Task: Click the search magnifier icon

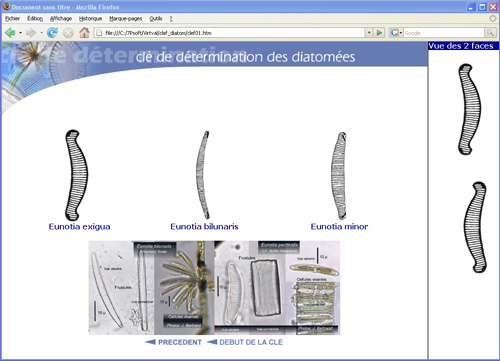Action: (490, 33)
